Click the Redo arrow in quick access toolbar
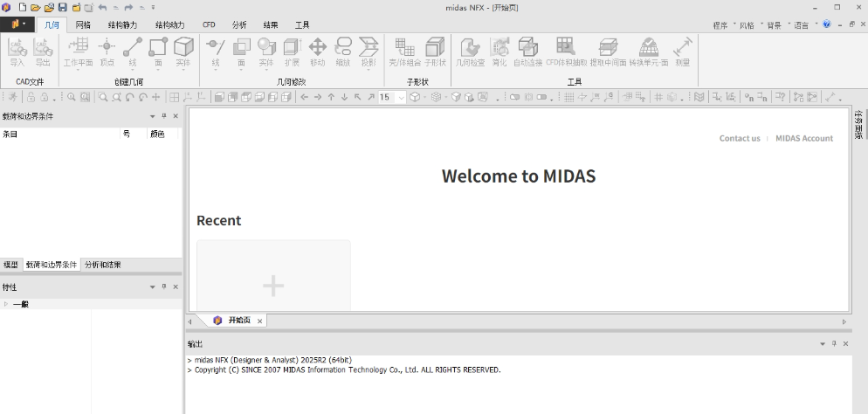This screenshot has width=868, height=414. pyautogui.click(x=129, y=7)
